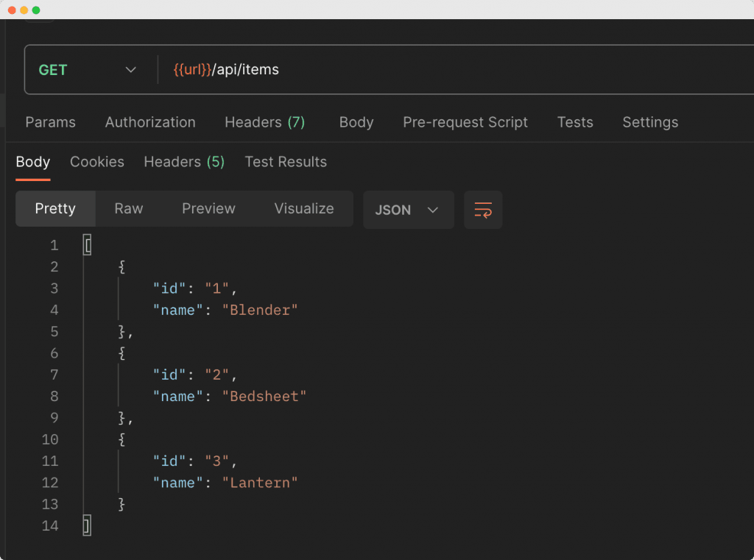Open the Pre-request Script tab
The image size is (754, 560).
click(465, 122)
